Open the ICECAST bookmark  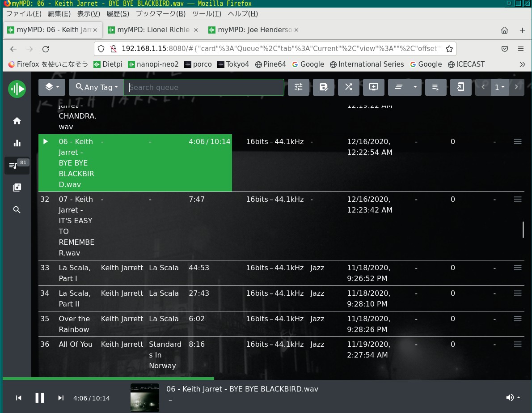(466, 64)
